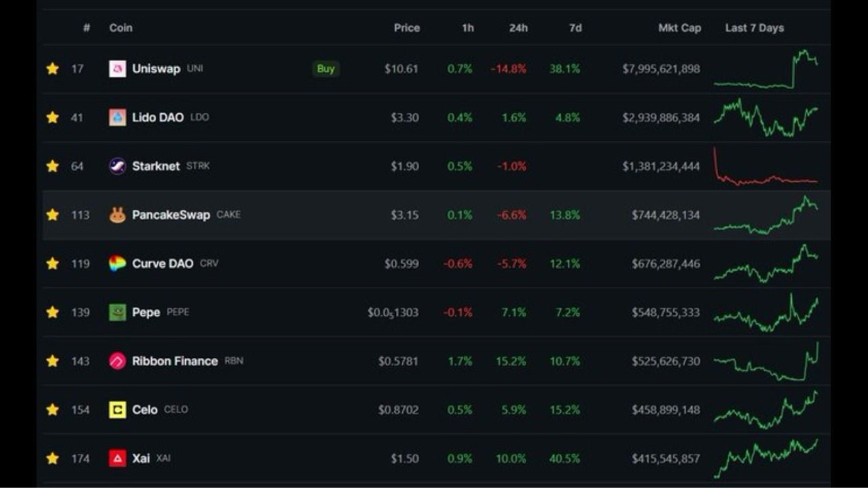Click the Pepe price value
This screenshot has width=868, height=488.
coord(393,313)
